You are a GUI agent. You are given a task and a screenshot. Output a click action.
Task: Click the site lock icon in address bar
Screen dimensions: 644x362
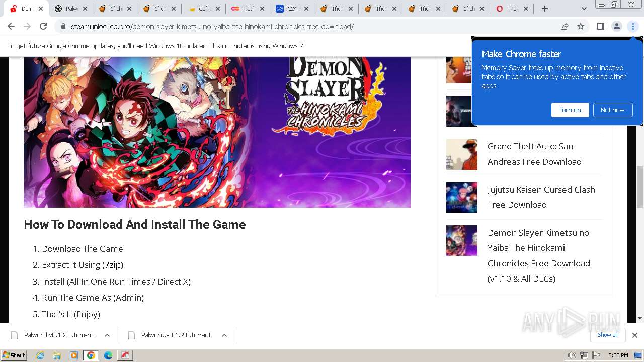[63, 27]
